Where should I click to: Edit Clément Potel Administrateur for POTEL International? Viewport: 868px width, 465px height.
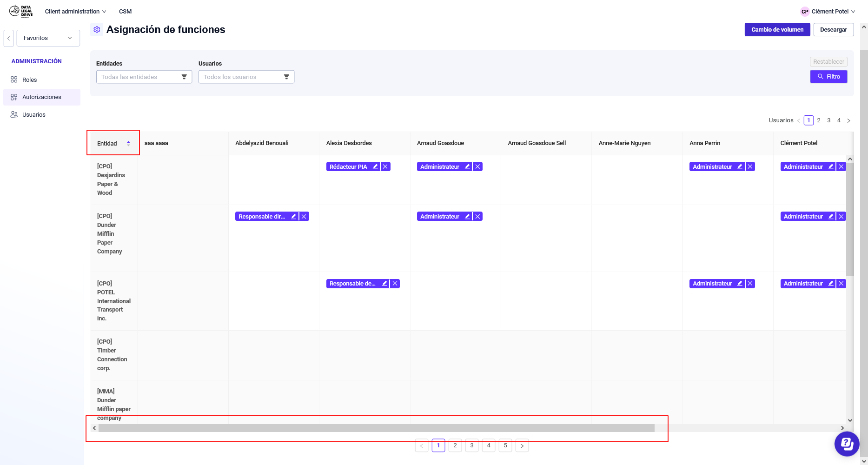tap(831, 284)
